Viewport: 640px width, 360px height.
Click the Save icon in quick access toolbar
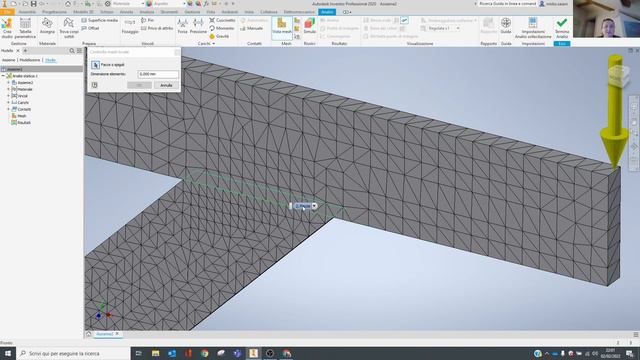pos(33,4)
